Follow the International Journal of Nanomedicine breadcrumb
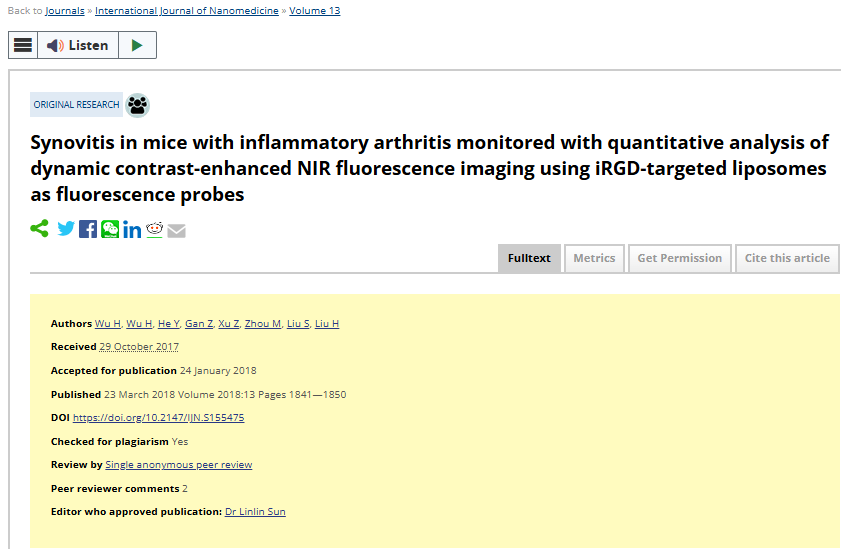 coord(187,11)
